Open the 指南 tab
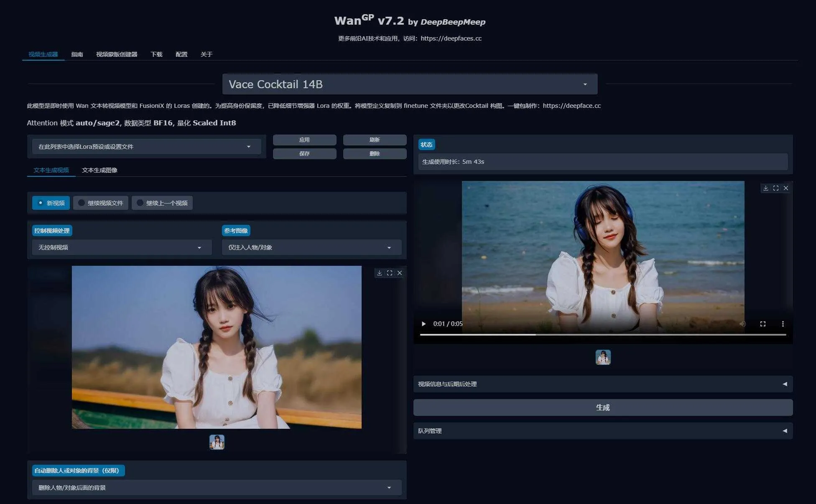816x504 pixels. coord(77,54)
